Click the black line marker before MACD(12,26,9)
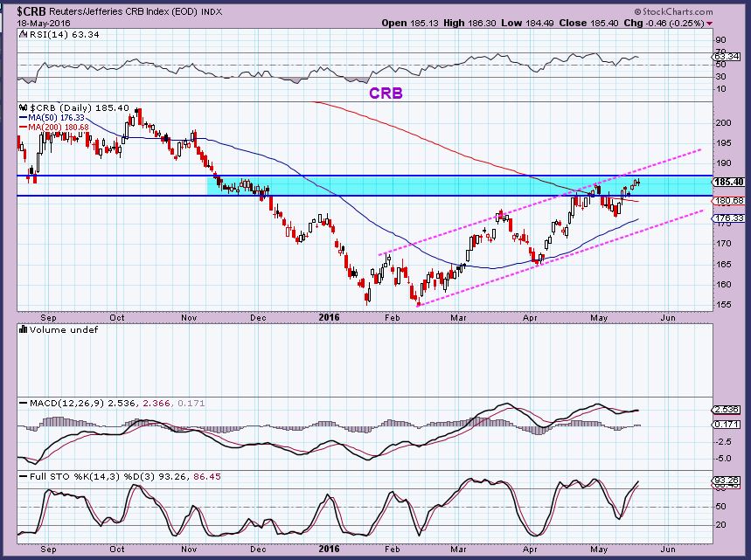The width and height of the screenshot is (751, 560). click(23, 404)
